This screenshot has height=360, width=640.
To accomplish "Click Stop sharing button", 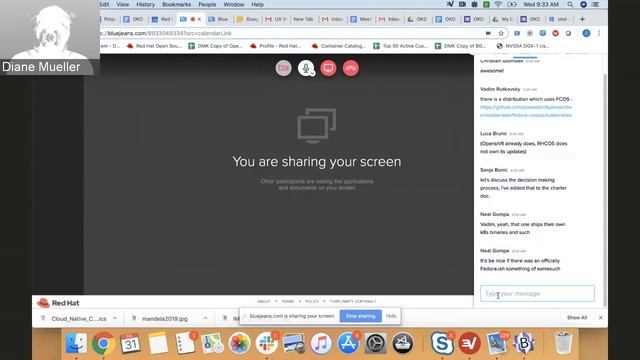I will coord(360,316).
